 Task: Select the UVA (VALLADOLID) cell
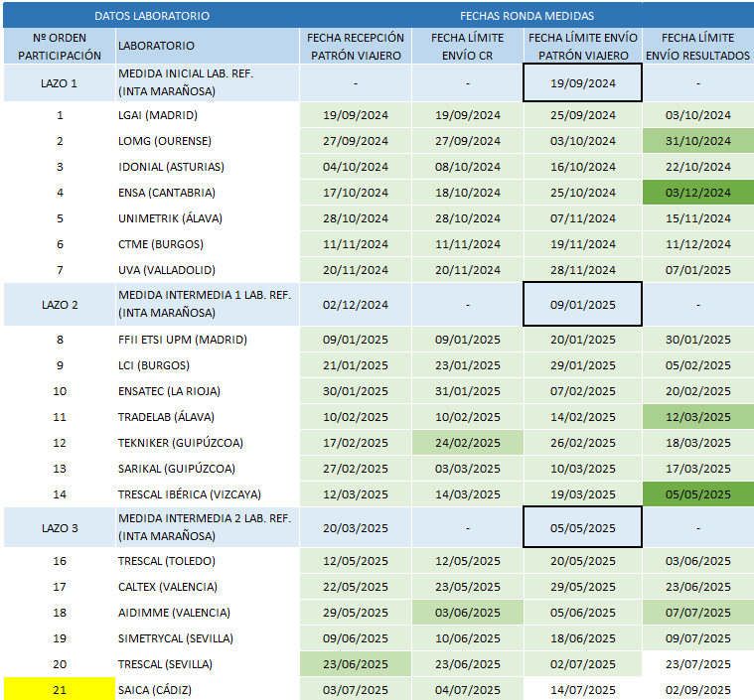click(208, 270)
